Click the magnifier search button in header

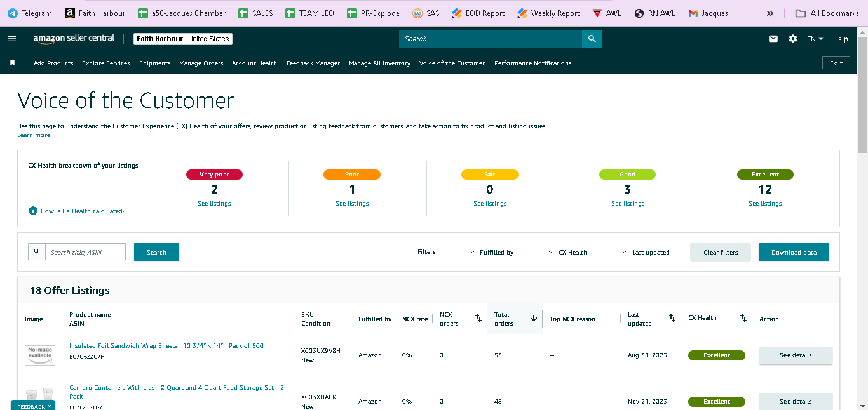tap(592, 39)
